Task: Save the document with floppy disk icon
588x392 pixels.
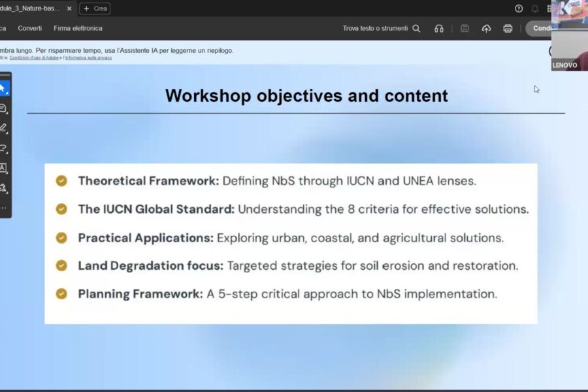Action: point(465,29)
